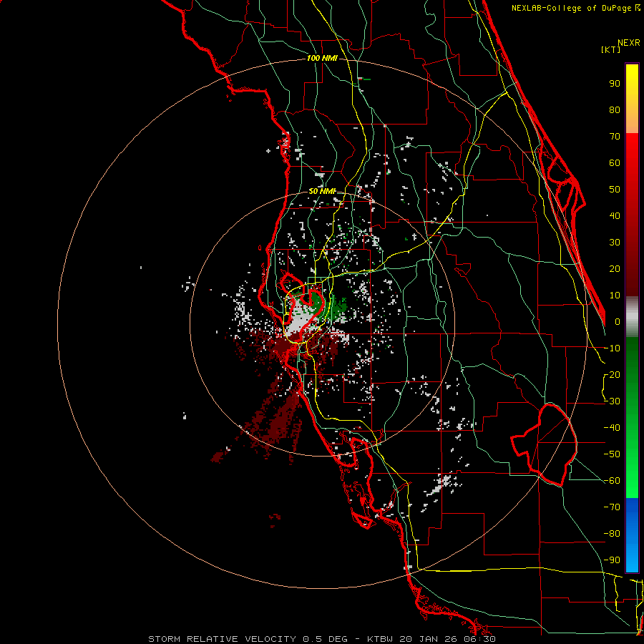This screenshot has width=644, height=644.
Task: Click the positive "10" value on the velocity scale
Action: [x=615, y=296]
